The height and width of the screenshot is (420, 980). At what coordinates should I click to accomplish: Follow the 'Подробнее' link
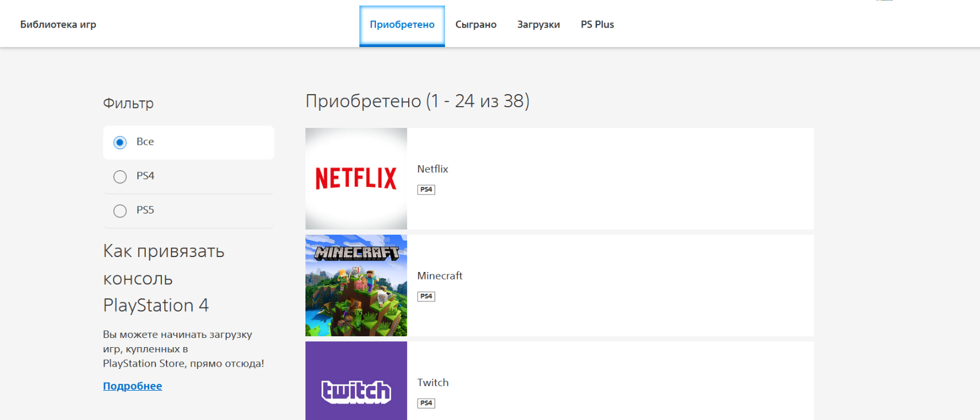click(x=133, y=386)
